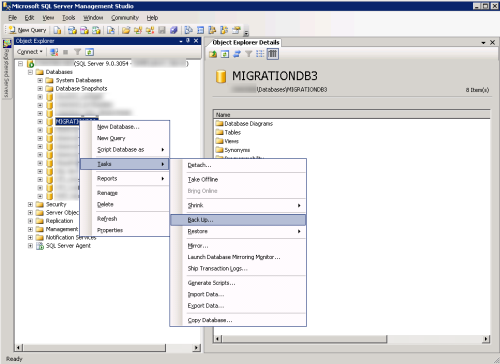This screenshot has width=500, height=364.
Task: Select Take Offline menu entry
Action: [x=238, y=179]
